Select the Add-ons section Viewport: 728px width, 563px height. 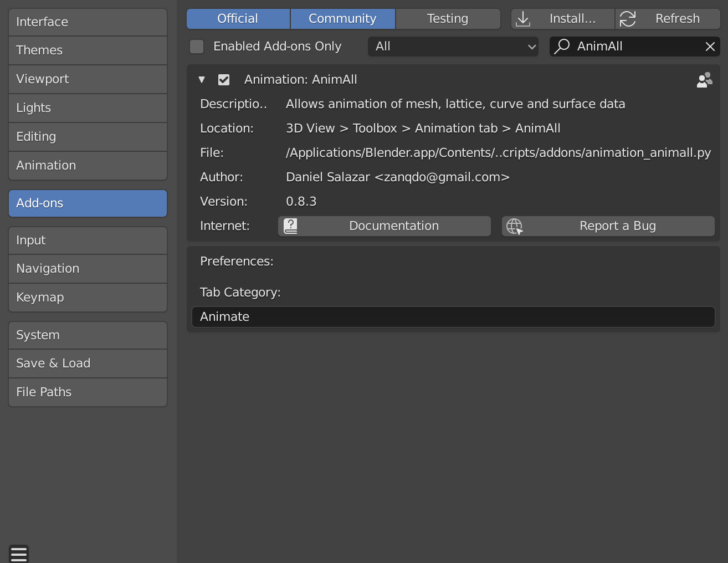pos(88,203)
